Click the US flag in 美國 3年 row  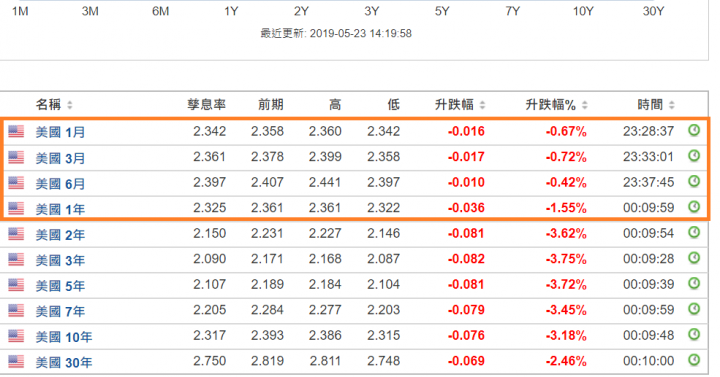(16, 259)
